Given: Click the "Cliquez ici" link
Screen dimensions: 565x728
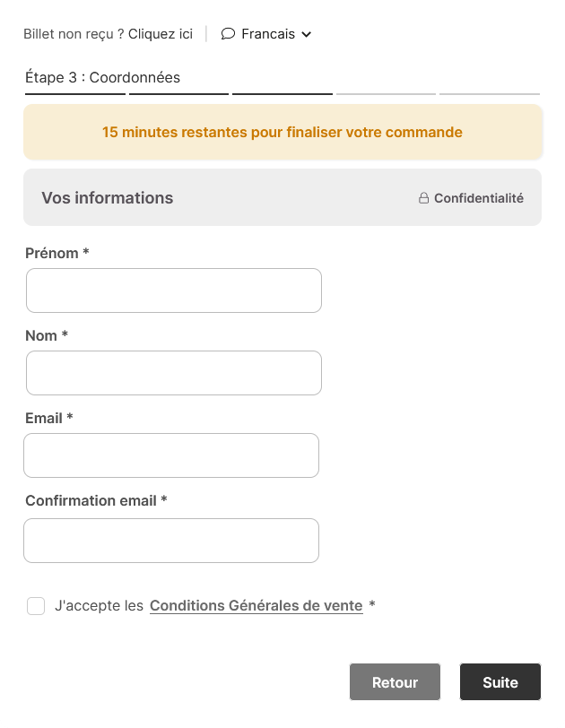Looking at the screenshot, I should pos(161,34).
